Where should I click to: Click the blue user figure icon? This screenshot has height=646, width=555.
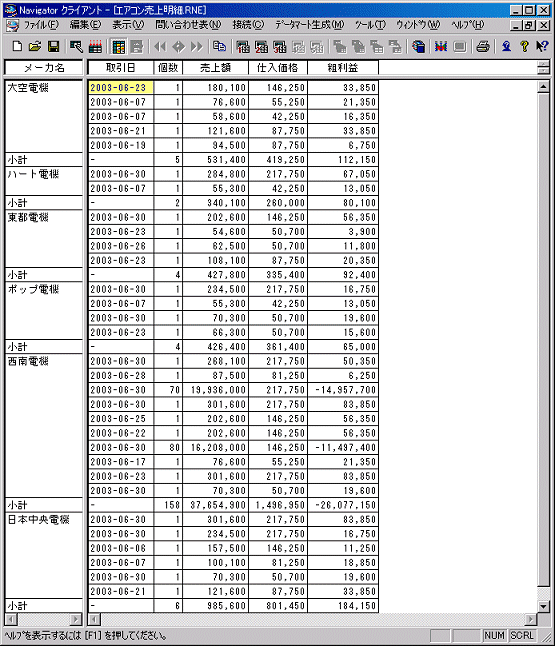[x=506, y=46]
